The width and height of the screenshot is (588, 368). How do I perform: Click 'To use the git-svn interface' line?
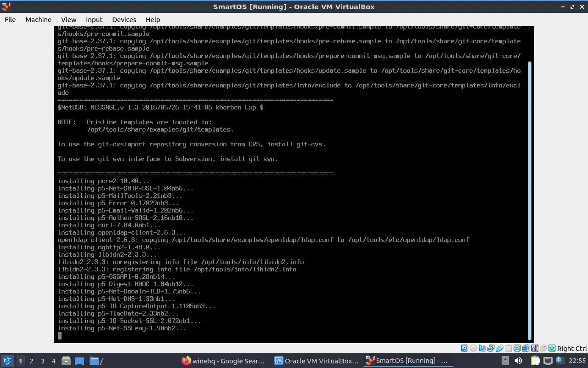[x=168, y=159]
